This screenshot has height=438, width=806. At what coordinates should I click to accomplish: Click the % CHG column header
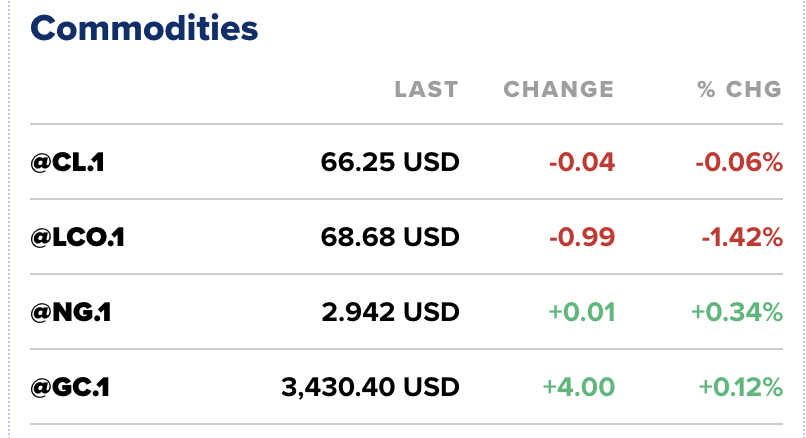[x=739, y=89]
